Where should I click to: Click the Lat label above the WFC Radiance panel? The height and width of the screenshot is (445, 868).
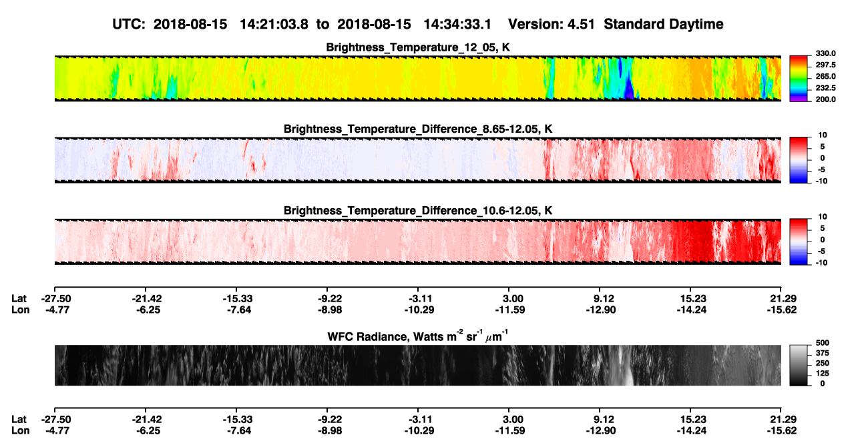point(19,299)
